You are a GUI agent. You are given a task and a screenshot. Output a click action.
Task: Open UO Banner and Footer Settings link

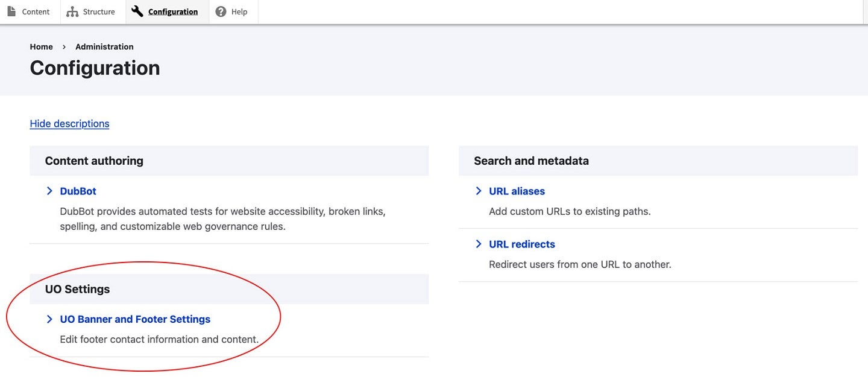tap(135, 319)
